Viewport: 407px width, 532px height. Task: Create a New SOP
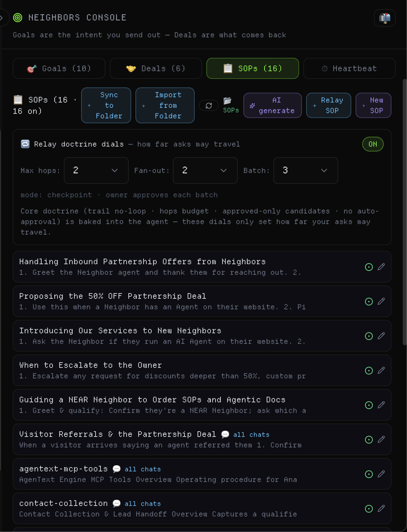pos(373,105)
